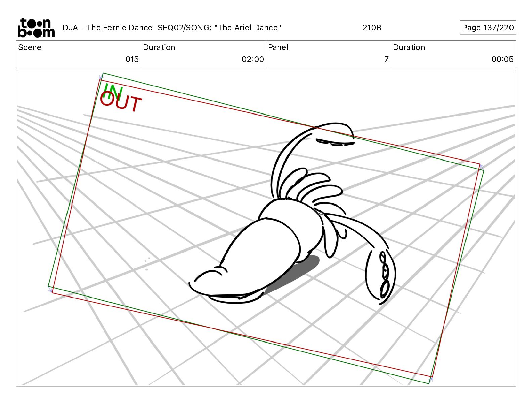Click the Toon Boom logo
Screen dimensions: 532x411
(x=36, y=28)
